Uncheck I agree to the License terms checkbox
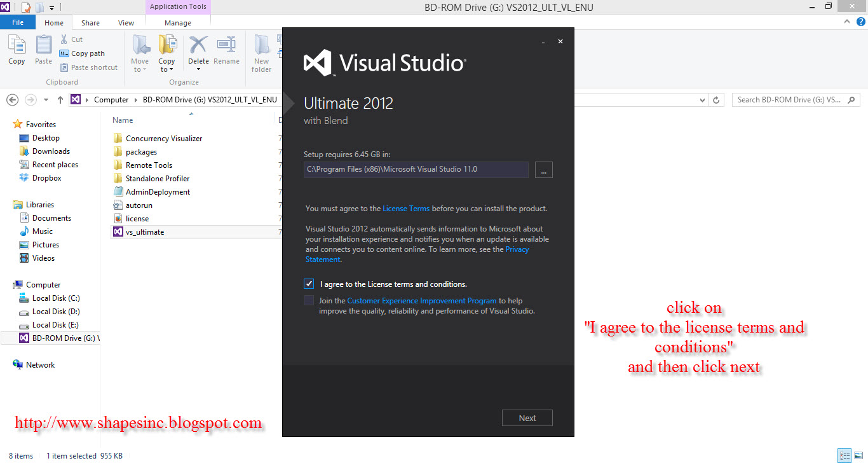The image size is (868, 463). [308, 283]
